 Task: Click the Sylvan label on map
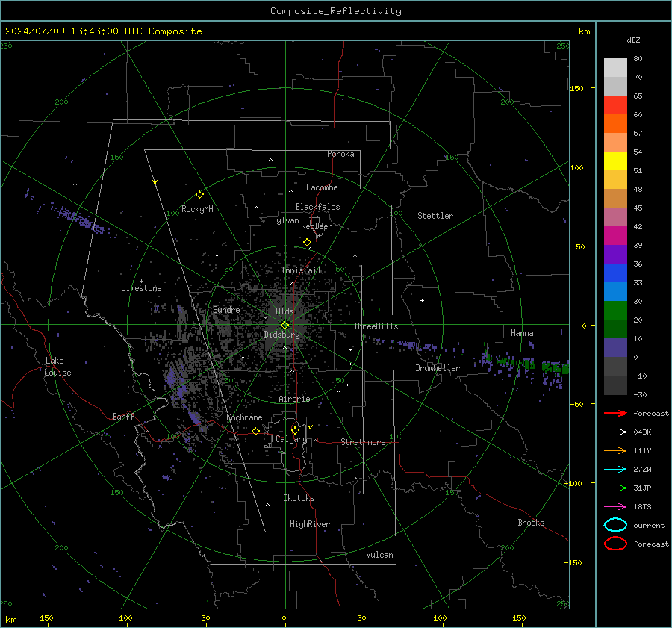[x=285, y=220]
